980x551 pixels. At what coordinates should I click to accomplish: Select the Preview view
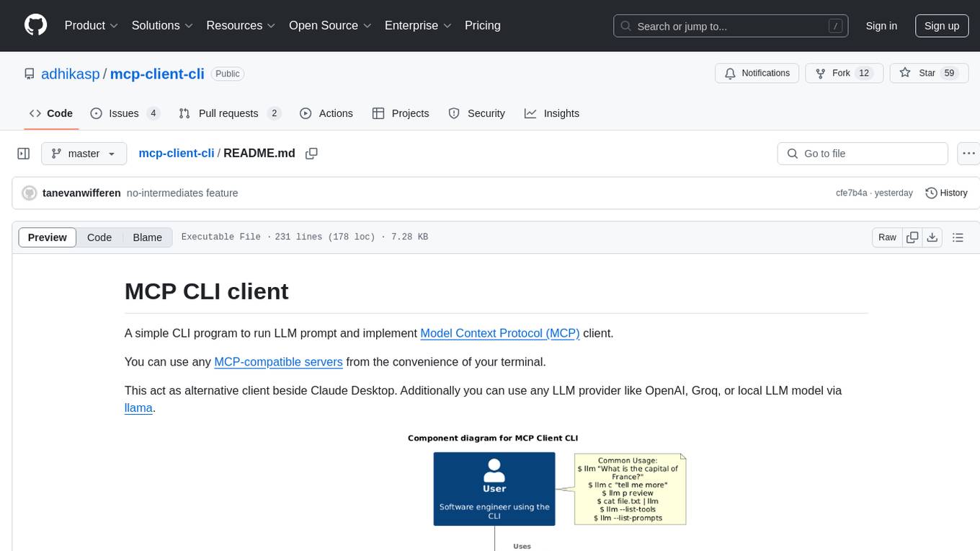tap(48, 237)
